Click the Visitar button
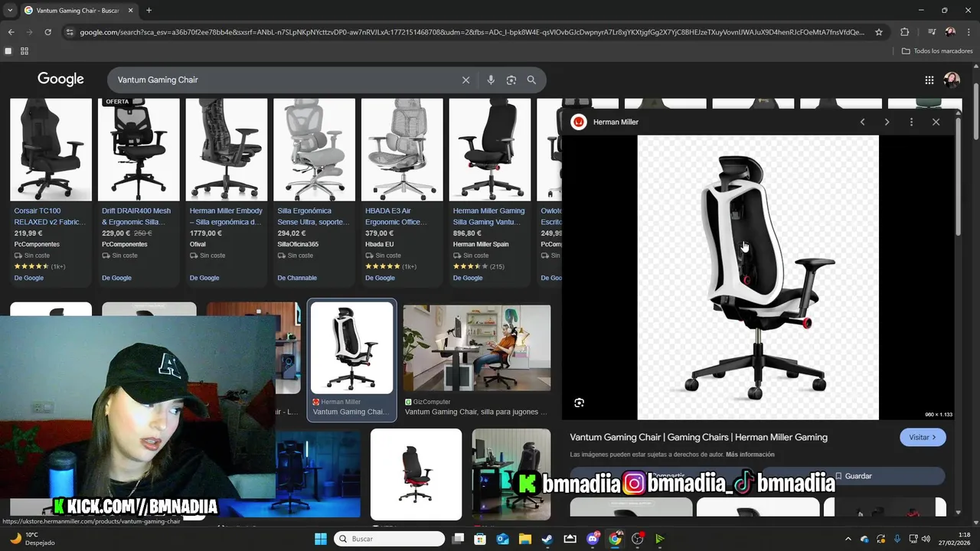 tap(923, 437)
